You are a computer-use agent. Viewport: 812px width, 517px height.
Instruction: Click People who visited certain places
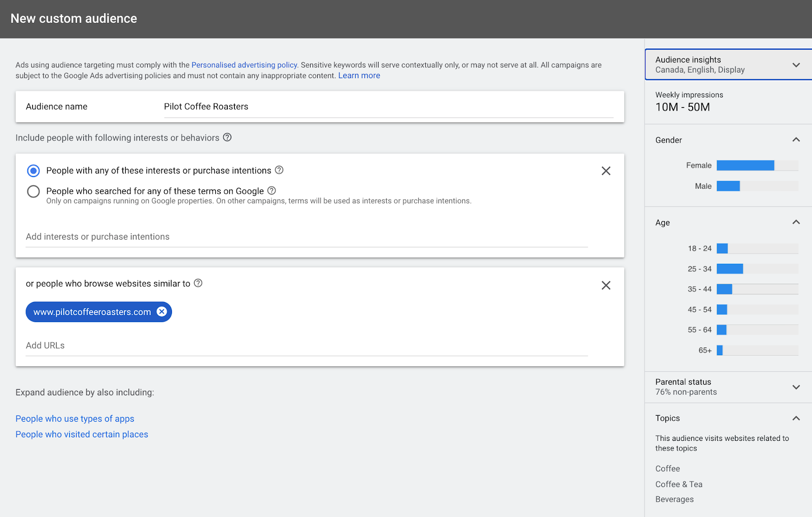pos(82,434)
